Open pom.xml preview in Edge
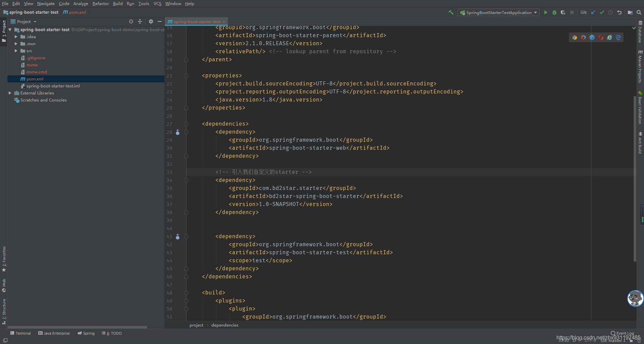Image resolution: width=644 pixels, height=344 pixels. 618,38
